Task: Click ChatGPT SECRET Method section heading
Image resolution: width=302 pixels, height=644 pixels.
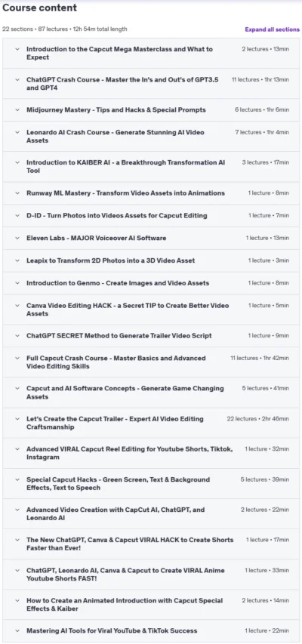Action: click(x=119, y=335)
